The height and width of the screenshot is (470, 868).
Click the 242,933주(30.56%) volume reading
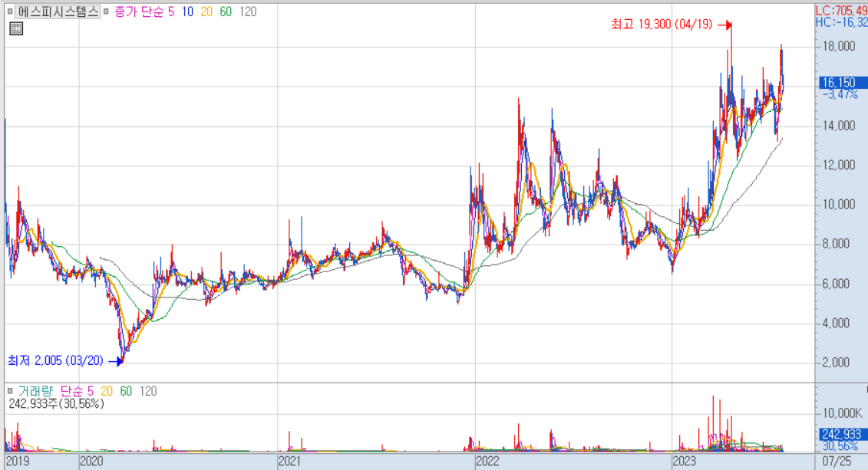point(56,404)
